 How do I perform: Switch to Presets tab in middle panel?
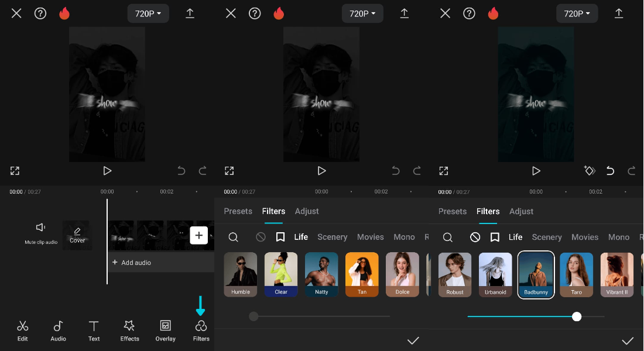point(238,211)
